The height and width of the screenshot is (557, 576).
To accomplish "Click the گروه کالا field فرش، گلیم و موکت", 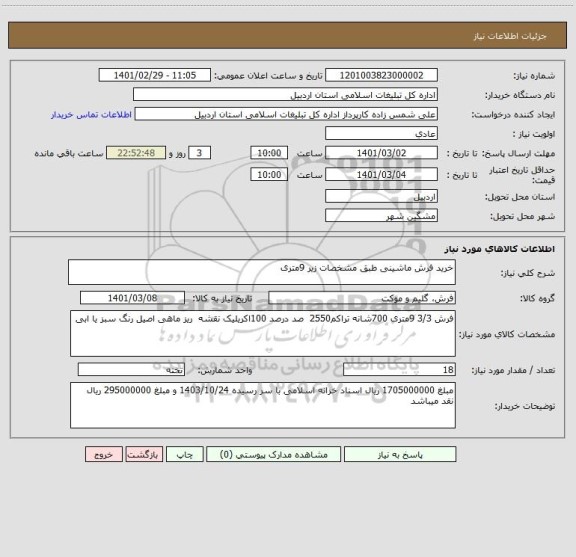I will coord(362,298).
